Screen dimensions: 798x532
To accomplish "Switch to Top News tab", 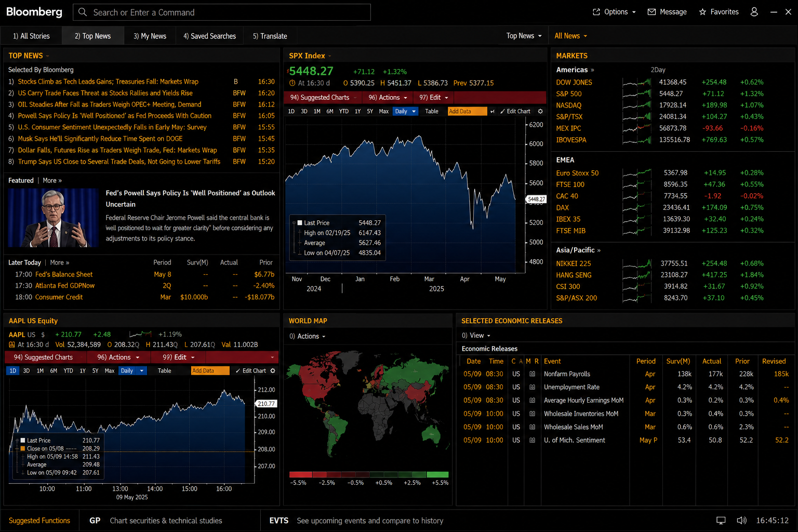I will [93, 36].
